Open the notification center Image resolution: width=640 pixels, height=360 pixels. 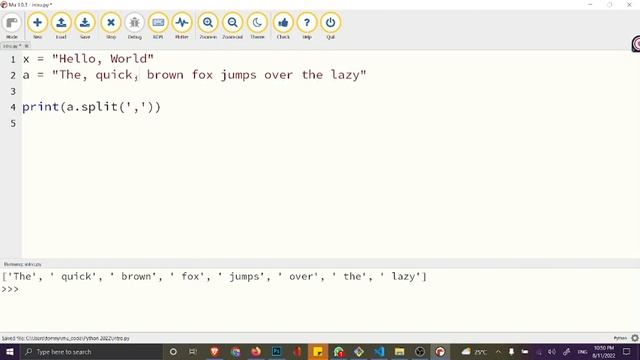(x=627, y=352)
